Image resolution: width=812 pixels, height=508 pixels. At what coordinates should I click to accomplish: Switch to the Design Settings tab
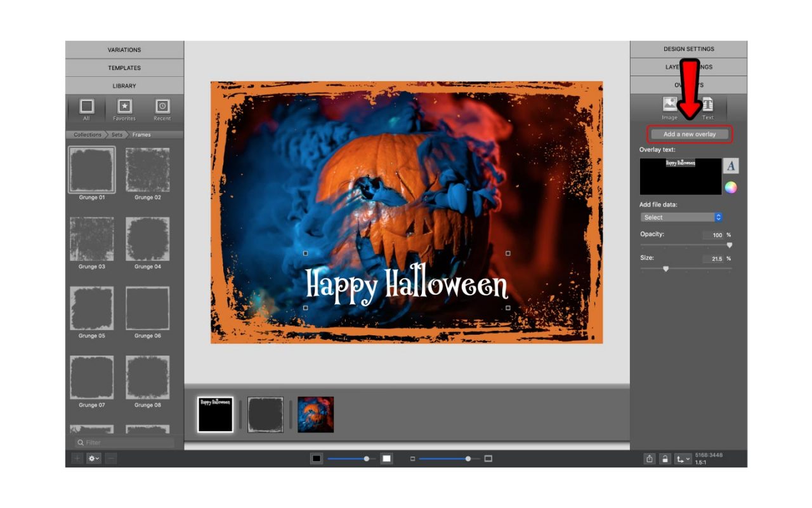click(687, 48)
